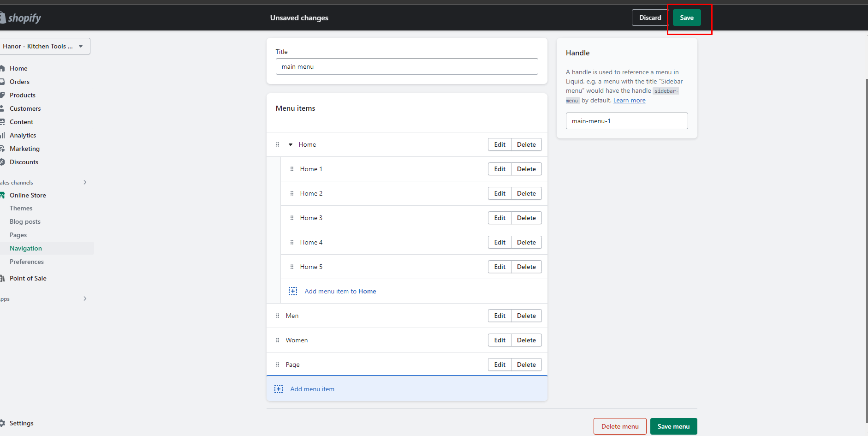Screen dimensions: 868x436
Task: Click the Analytics bar chart icon
Action: [x=2, y=135]
